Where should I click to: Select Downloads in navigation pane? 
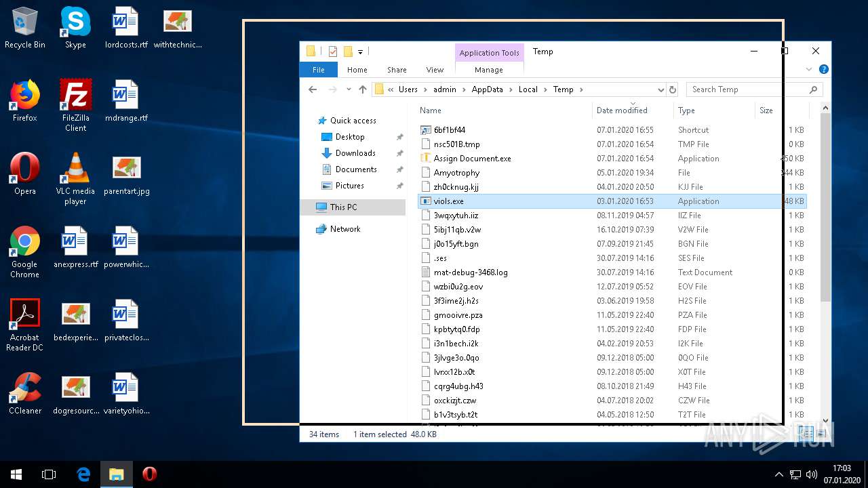click(x=355, y=153)
